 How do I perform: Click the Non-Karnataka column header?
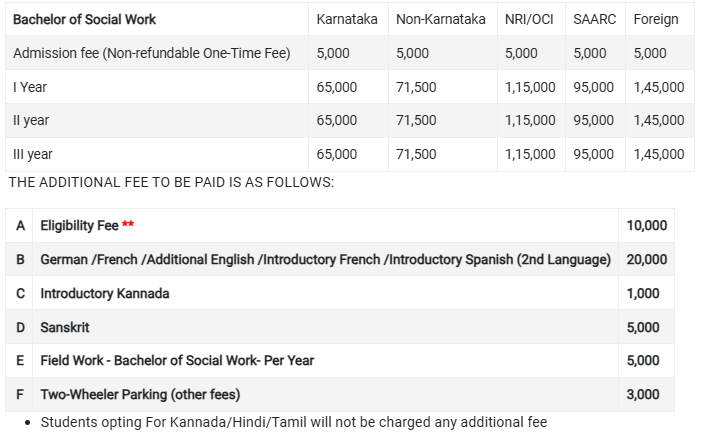440,19
